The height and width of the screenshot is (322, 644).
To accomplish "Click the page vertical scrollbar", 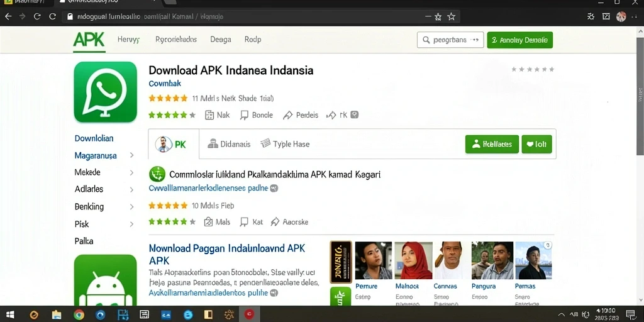I will click(640, 96).
